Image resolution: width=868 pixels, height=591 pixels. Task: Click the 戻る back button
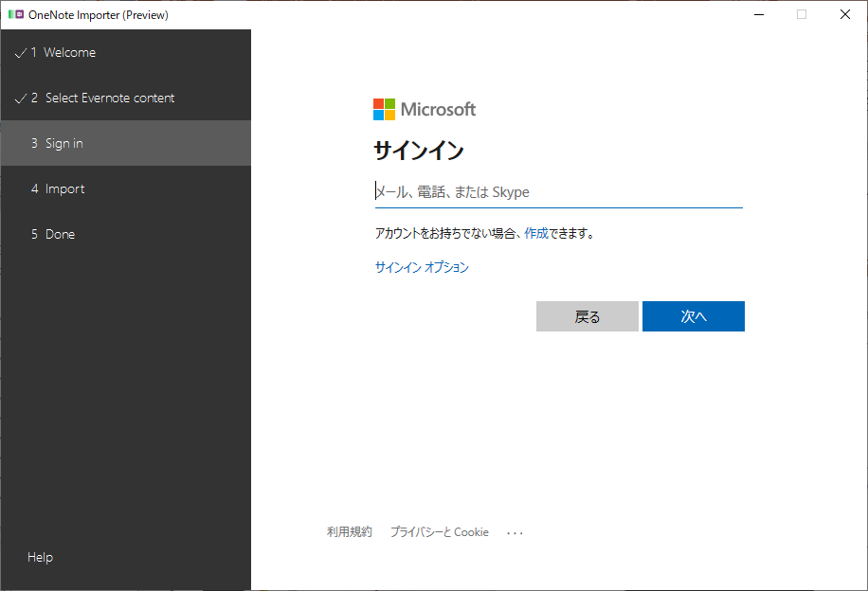(x=588, y=316)
